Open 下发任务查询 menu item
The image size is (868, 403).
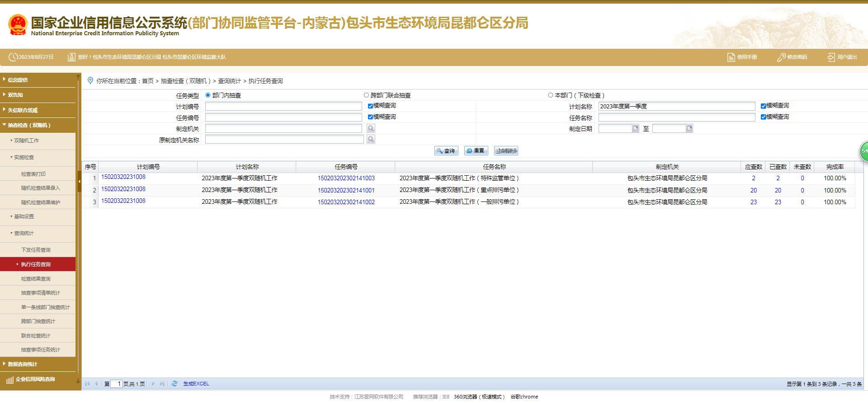(x=38, y=250)
